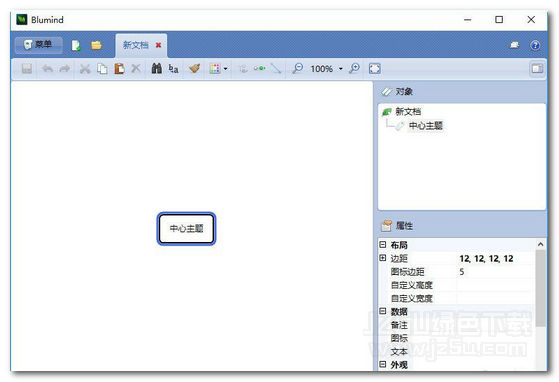Create a new document with the new-file icon
The height and width of the screenshot is (382, 559).
(76, 45)
